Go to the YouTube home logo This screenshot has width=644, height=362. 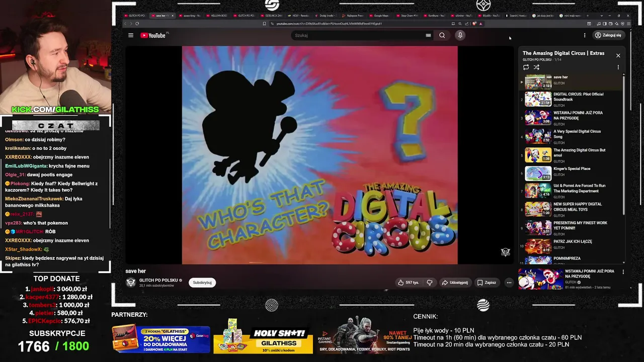click(153, 35)
